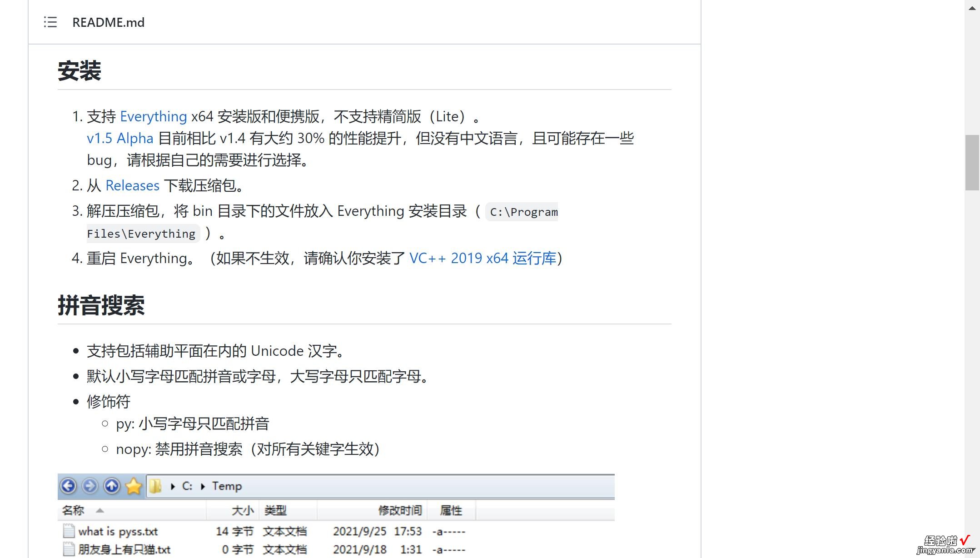Click the 拼音搜索 heading
The width and height of the screenshot is (980, 558).
click(x=101, y=305)
